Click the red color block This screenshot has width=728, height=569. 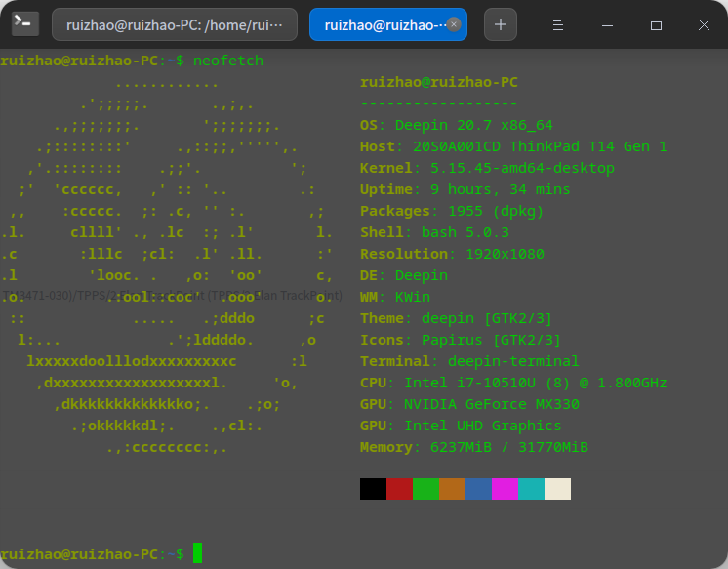tap(400, 489)
